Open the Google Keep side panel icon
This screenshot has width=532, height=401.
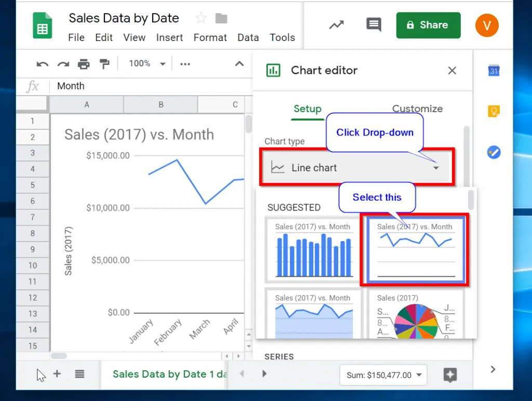coord(494,111)
